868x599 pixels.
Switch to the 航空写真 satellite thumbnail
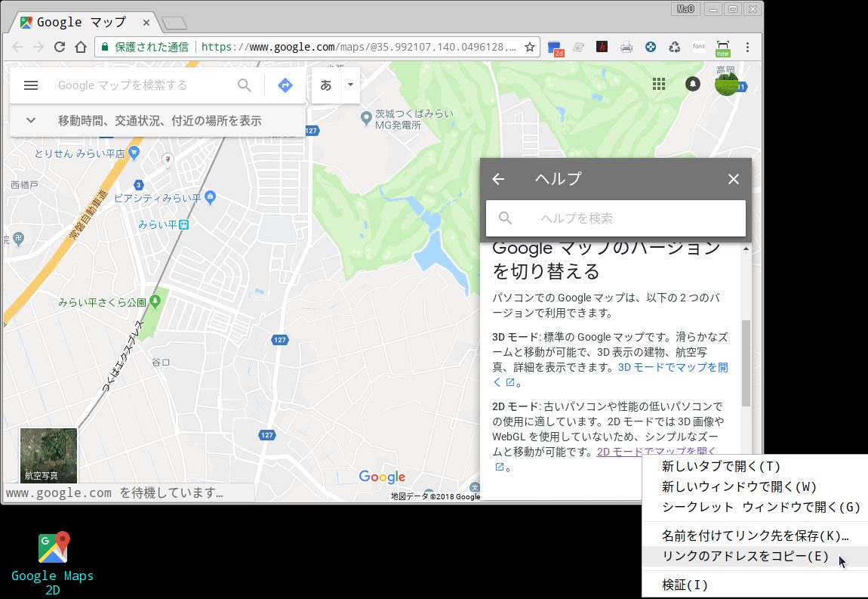coord(49,455)
